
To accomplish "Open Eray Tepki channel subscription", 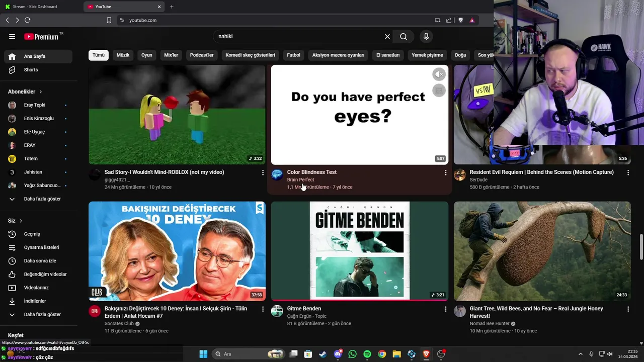I will click(x=38, y=105).
